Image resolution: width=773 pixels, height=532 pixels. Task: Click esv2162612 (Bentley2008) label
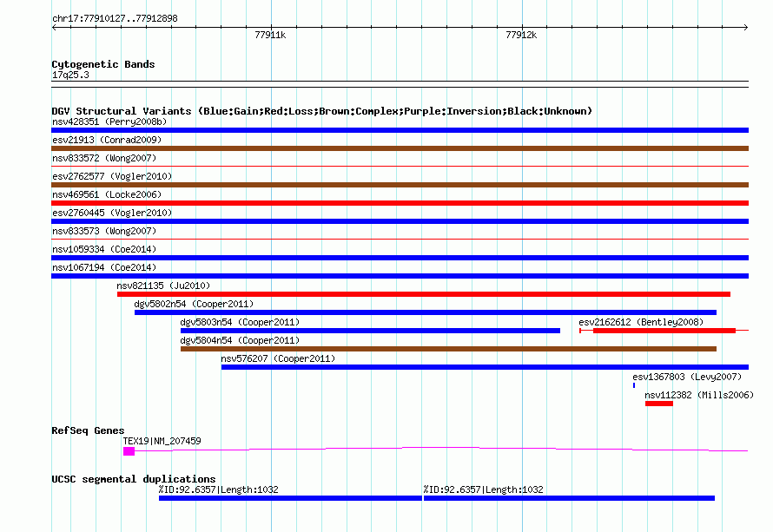point(641,322)
